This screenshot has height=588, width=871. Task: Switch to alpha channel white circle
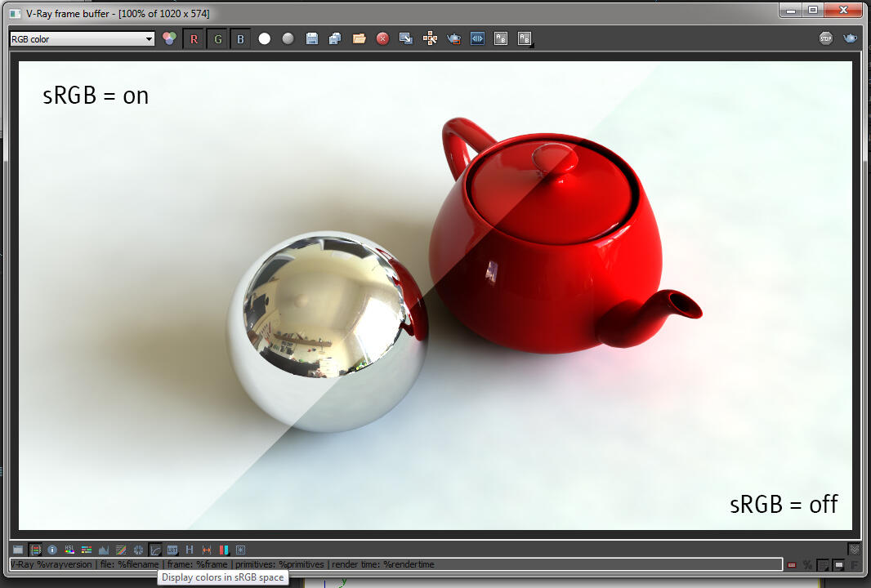[265, 38]
